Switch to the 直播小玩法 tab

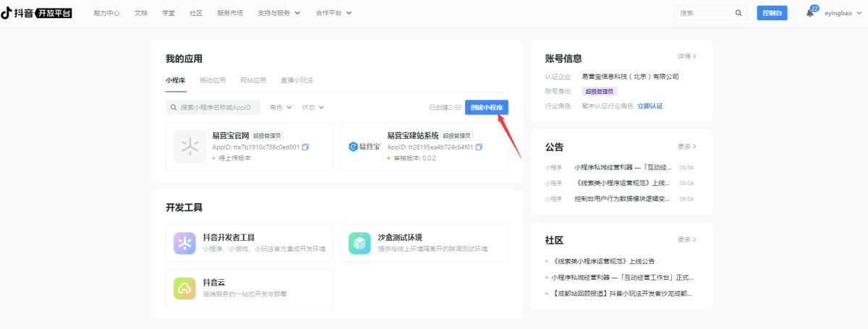click(297, 80)
